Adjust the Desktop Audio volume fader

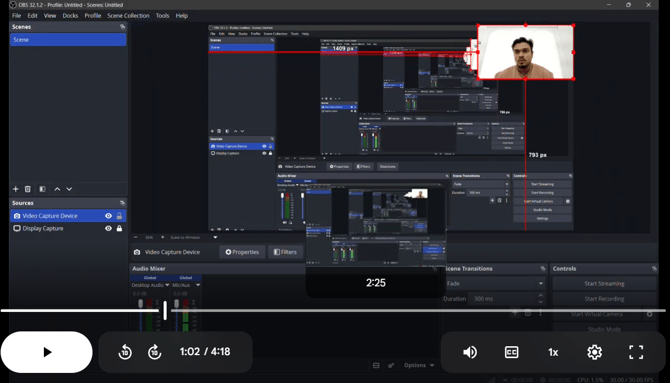[141, 304]
